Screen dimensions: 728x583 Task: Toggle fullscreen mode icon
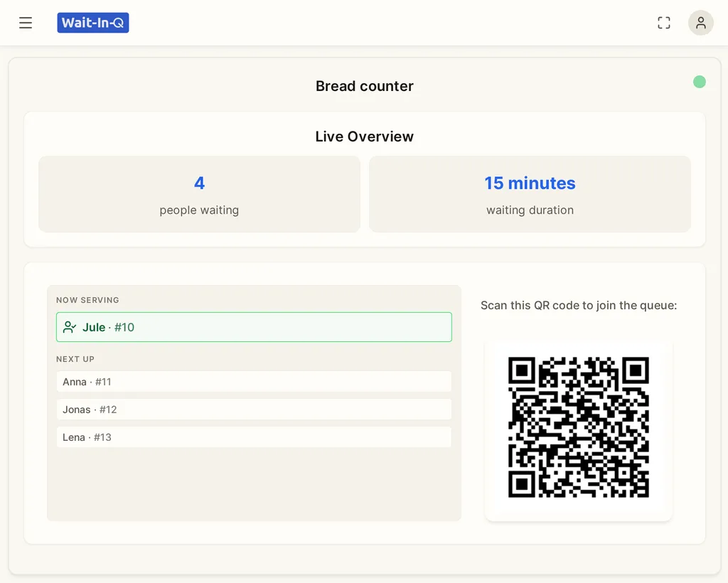point(664,23)
